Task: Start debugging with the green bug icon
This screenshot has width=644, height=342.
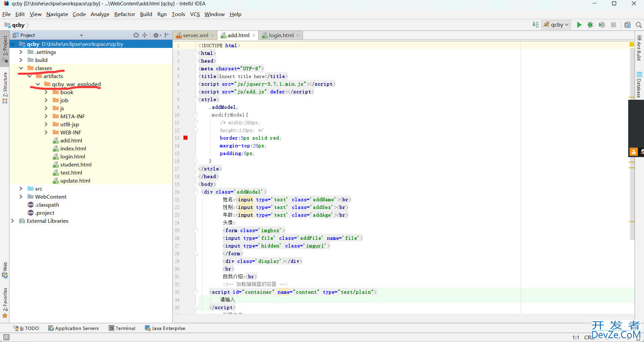Action: point(591,25)
